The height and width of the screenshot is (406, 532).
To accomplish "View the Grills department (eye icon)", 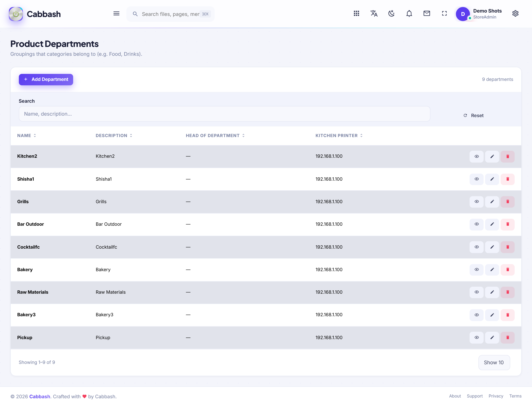I will (x=476, y=202).
